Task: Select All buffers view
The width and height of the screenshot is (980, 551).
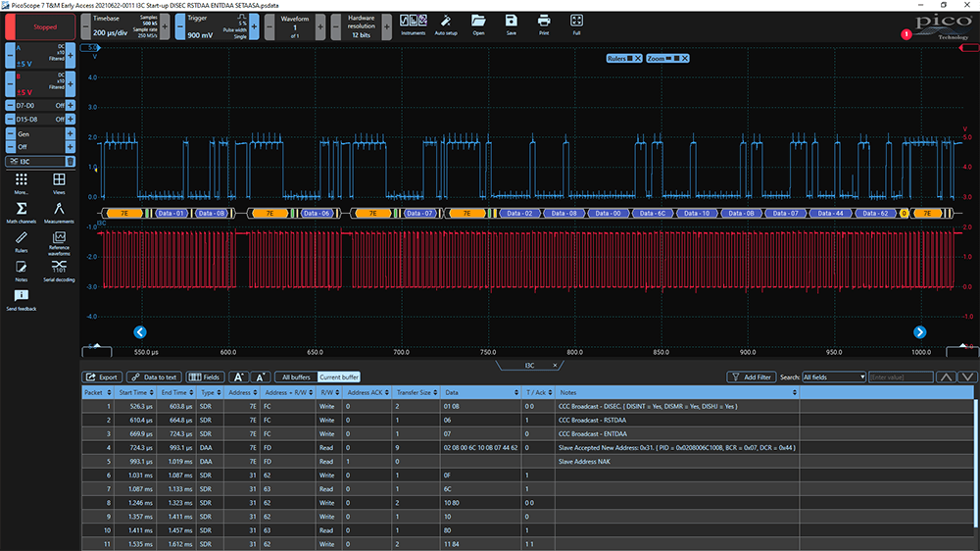Action: point(296,377)
